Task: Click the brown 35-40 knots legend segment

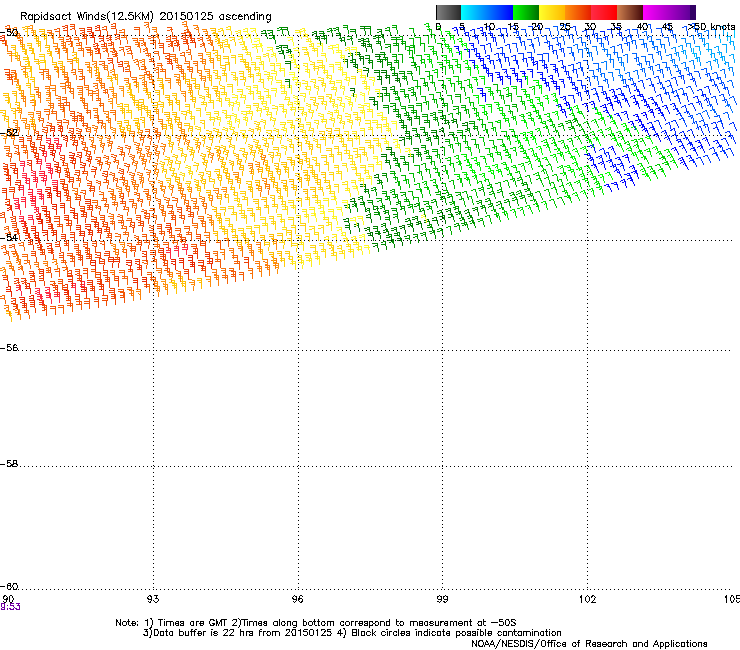Action: pos(630,12)
